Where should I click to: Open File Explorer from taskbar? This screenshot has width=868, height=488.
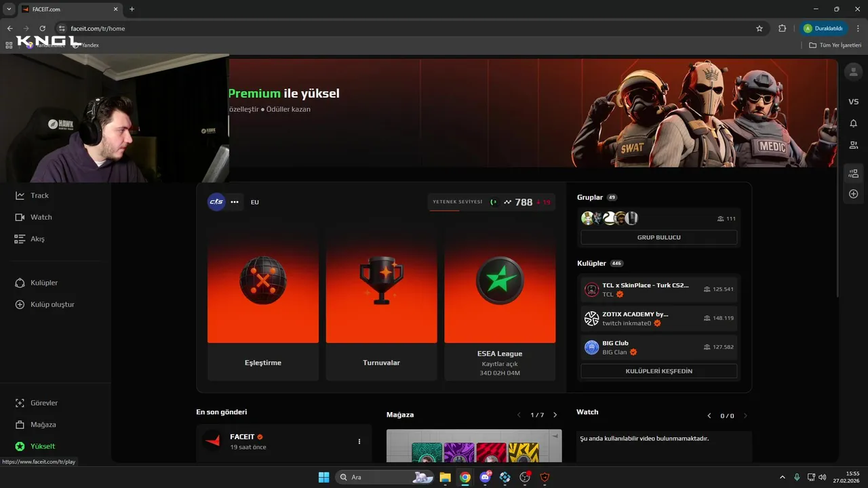(x=445, y=477)
